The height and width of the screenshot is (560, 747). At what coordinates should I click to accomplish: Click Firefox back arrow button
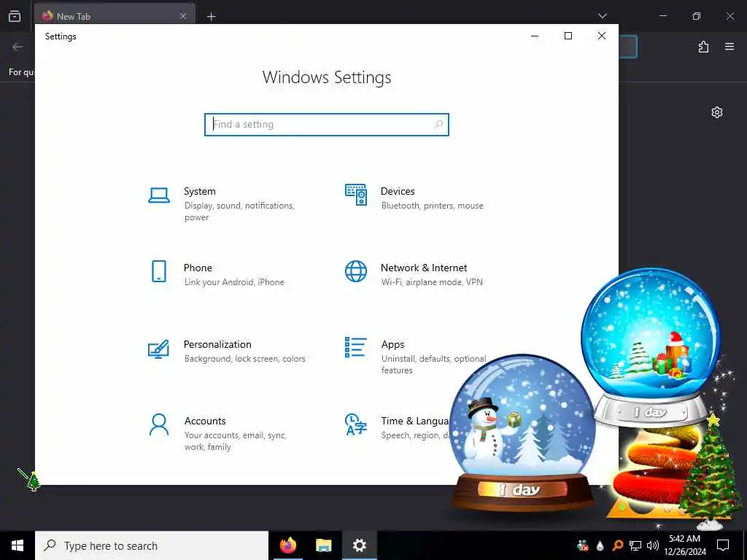click(18, 47)
